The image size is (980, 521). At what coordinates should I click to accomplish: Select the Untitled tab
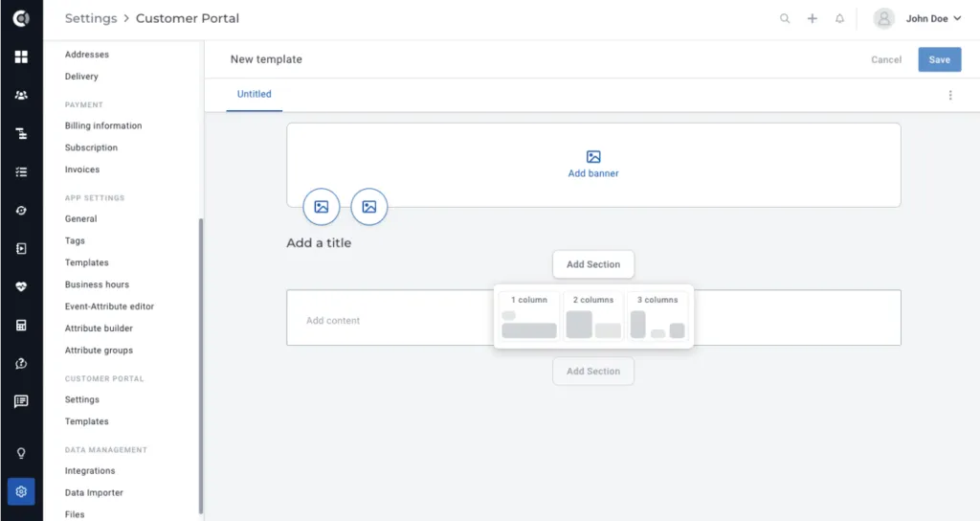(255, 95)
